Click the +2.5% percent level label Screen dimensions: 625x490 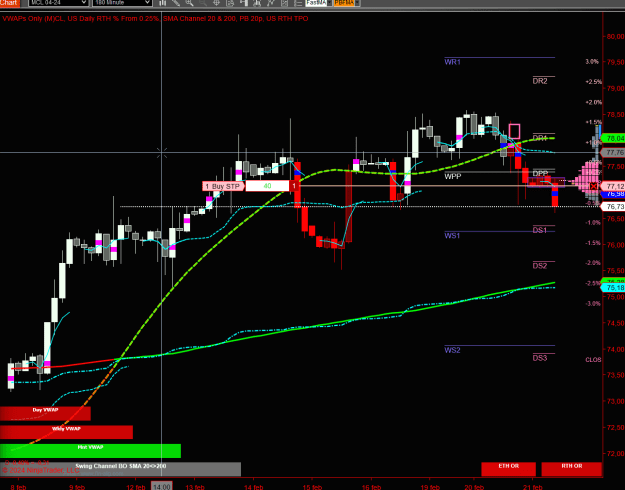point(594,82)
